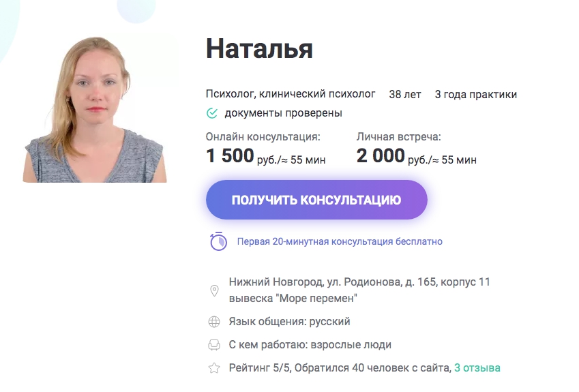Viewport: 579px width, 392px height.
Task: Click the 'ПОЛУЧИТЬ КОНСУЛЬТАЦИЮ' button
Action: pos(316,200)
